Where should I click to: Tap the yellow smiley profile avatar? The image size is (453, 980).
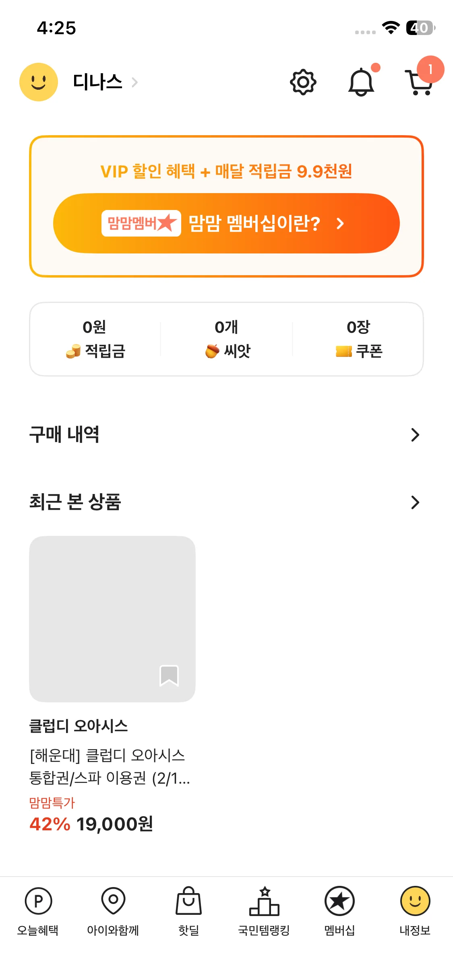(39, 82)
